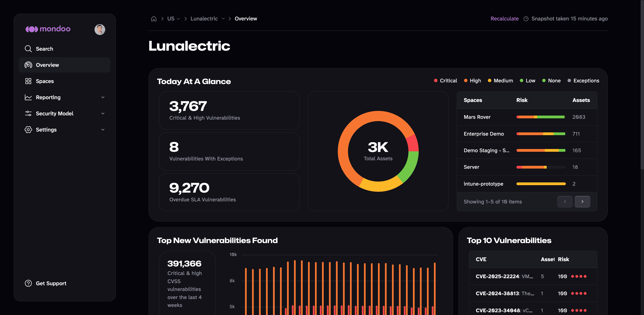The width and height of the screenshot is (644, 315).
Task: Click the Total Assets donut chart
Action: click(378, 151)
